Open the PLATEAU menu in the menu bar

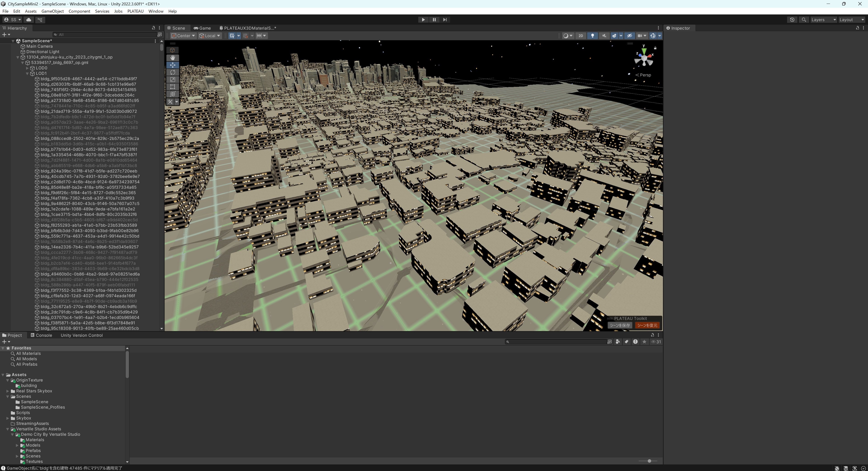tap(135, 11)
